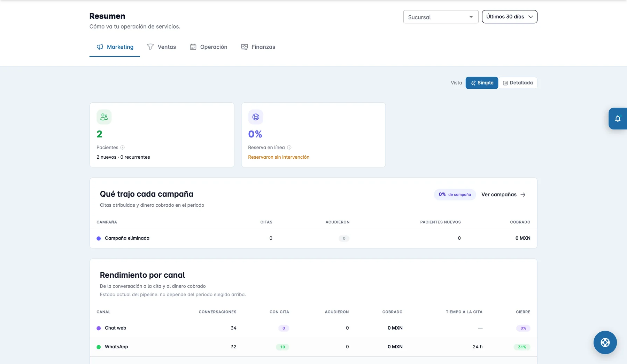The width and height of the screenshot is (627, 364).
Task: Click the 0 MXN campaign cobrado value
Action: tap(523, 238)
